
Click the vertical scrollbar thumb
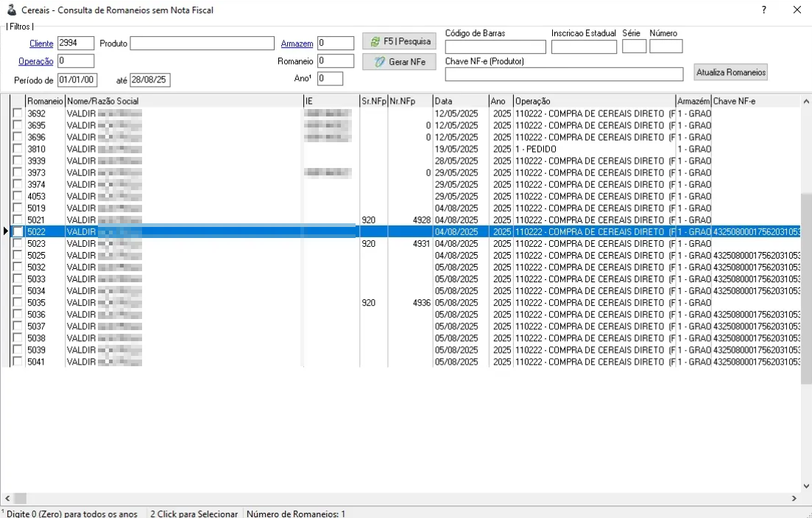806,288
